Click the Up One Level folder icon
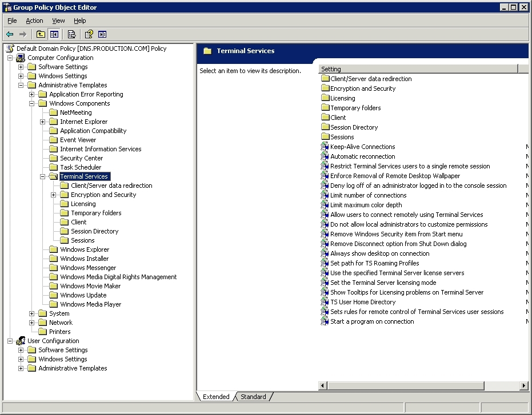 [x=41, y=34]
